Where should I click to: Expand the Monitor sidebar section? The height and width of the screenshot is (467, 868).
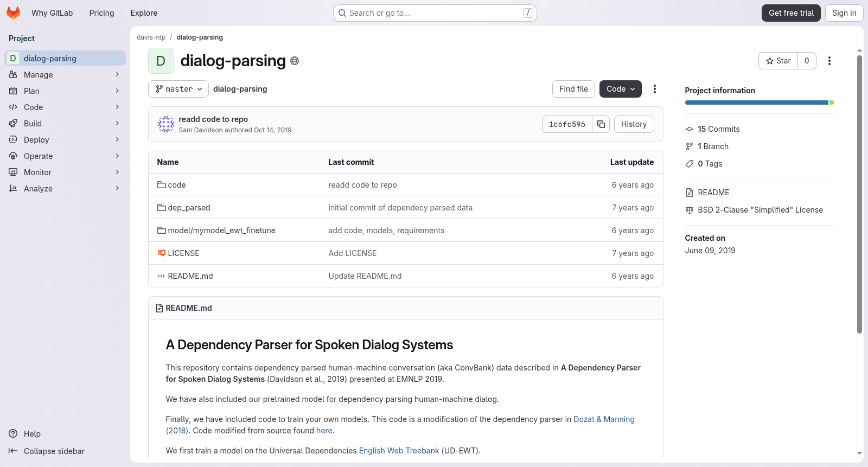(x=117, y=172)
